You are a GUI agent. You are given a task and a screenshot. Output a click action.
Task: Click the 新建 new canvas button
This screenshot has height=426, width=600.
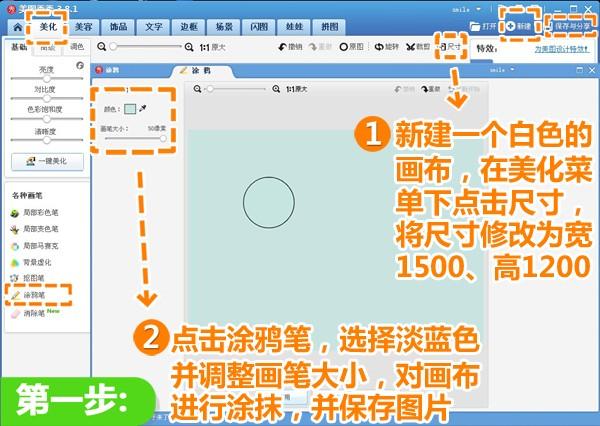point(520,26)
